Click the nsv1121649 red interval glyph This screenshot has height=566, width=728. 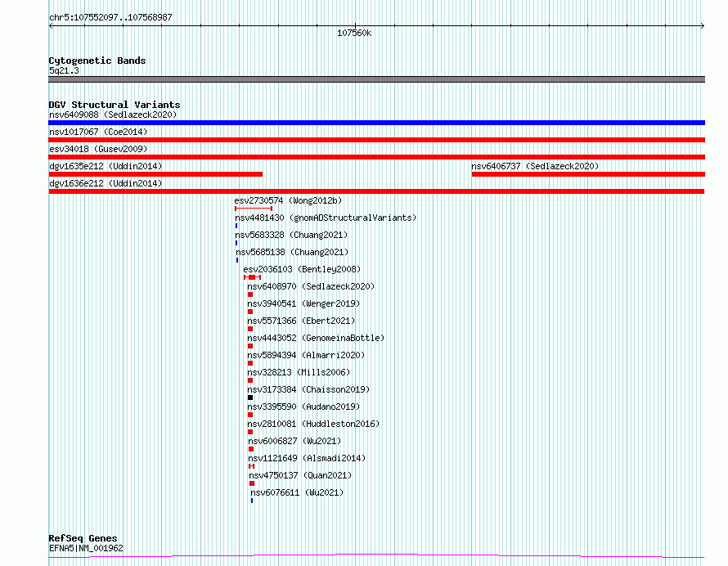click(252, 466)
